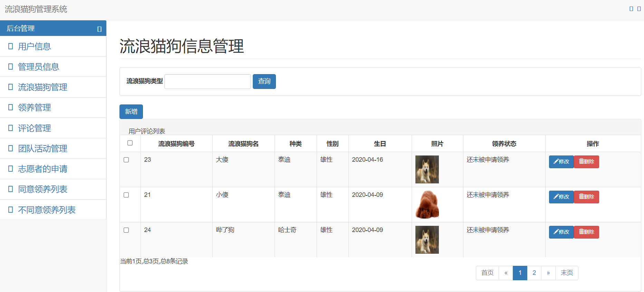Click the icon beside 不同意领养列表 in sidebar

pos(11,210)
